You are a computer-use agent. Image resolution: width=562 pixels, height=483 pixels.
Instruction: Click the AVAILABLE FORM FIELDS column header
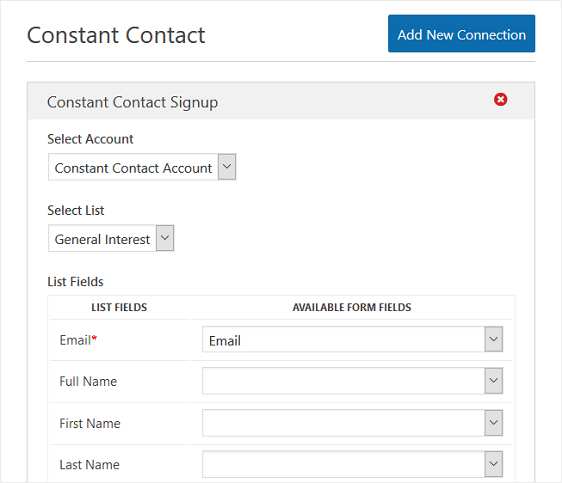(352, 307)
